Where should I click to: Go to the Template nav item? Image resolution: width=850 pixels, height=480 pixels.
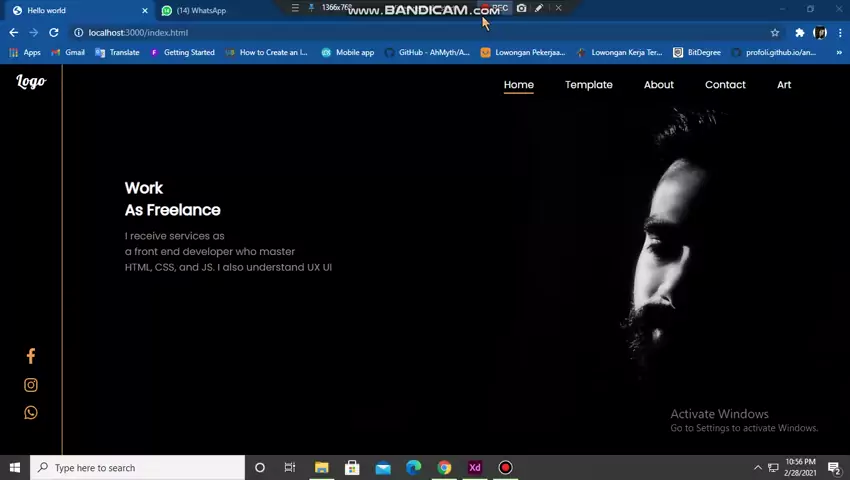(x=588, y=85)
